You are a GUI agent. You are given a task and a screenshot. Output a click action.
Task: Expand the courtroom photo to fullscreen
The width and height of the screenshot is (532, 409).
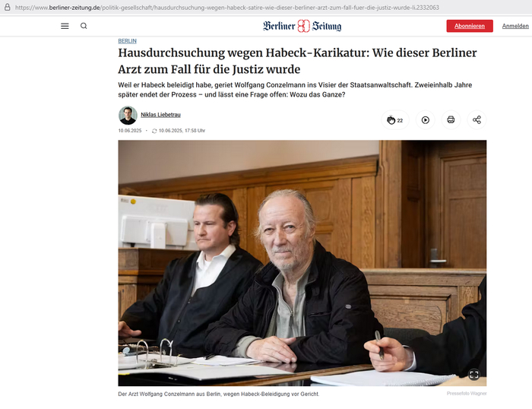pyautogui.click(x=474, y=374)
